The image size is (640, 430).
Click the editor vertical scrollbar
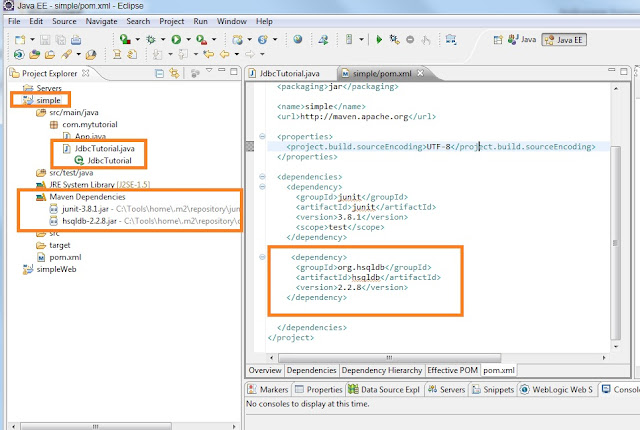[x=616, y=242]
